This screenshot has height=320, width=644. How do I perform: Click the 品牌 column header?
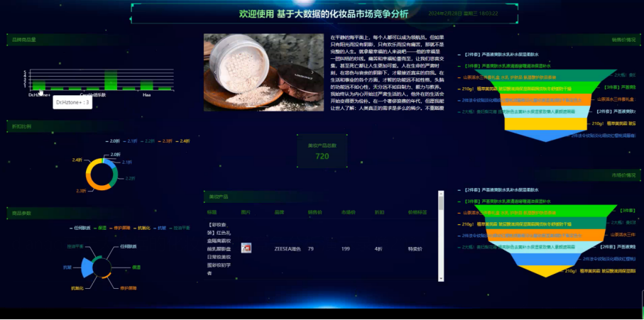(279, 213)
